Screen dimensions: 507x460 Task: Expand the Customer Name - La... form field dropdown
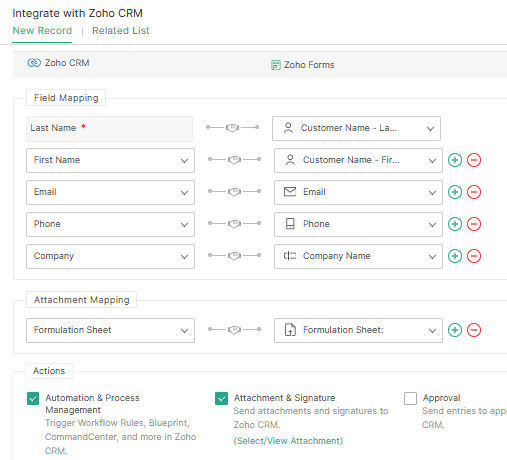356,128
